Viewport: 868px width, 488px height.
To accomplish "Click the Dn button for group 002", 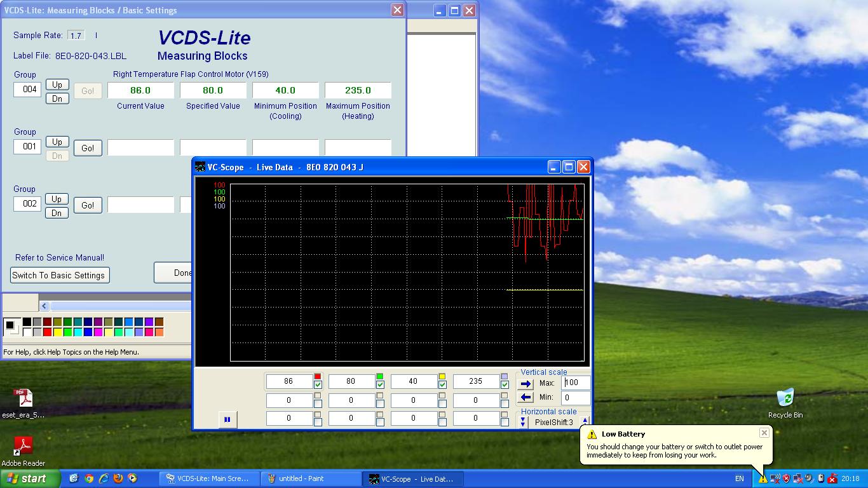I will pyautogui.click(x=57, y=213).
